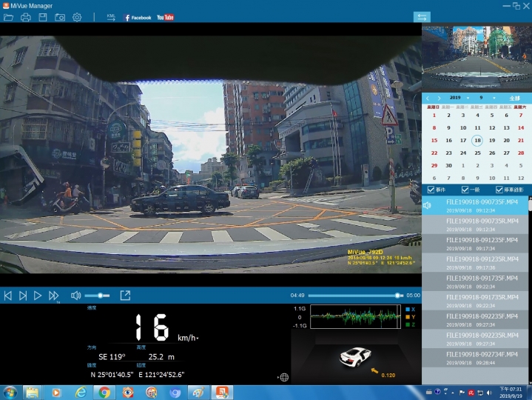Image resolution: width=532 pixels, height=400 pixels.
Task: Click the save floppy disk icon
Action: [x=43, y=17]
